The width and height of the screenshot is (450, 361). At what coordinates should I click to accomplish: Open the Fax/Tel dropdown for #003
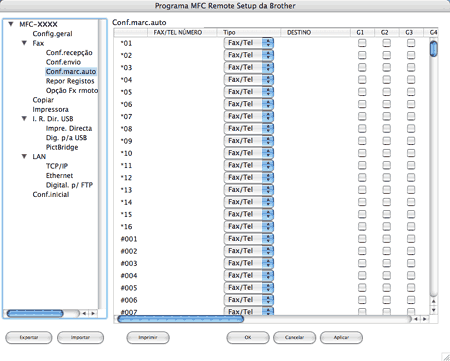pyautogui.click(x=249, y=263)
